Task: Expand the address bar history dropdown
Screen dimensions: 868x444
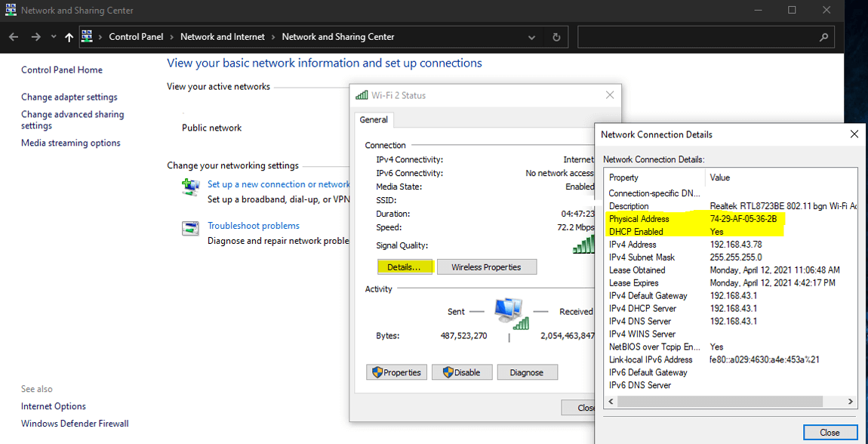Action: [x=532, y=37]
